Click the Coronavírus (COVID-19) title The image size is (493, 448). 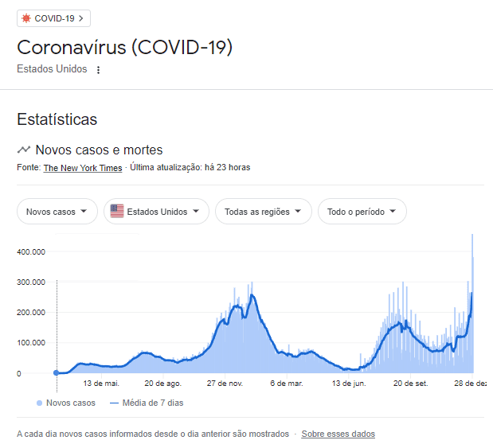[125, 46]
